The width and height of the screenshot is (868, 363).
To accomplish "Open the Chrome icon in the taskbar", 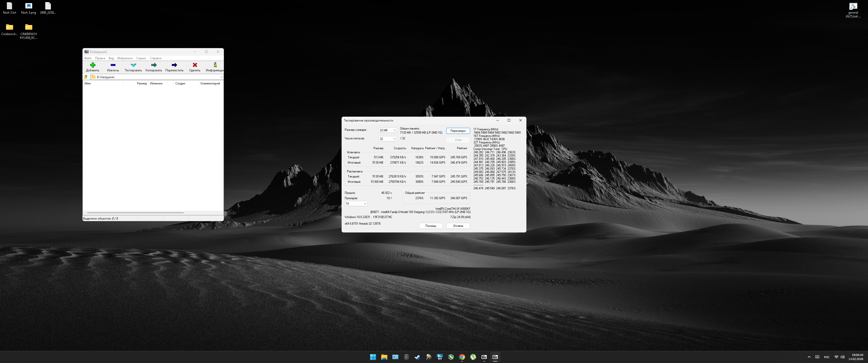I will click(x=462, y=357).
